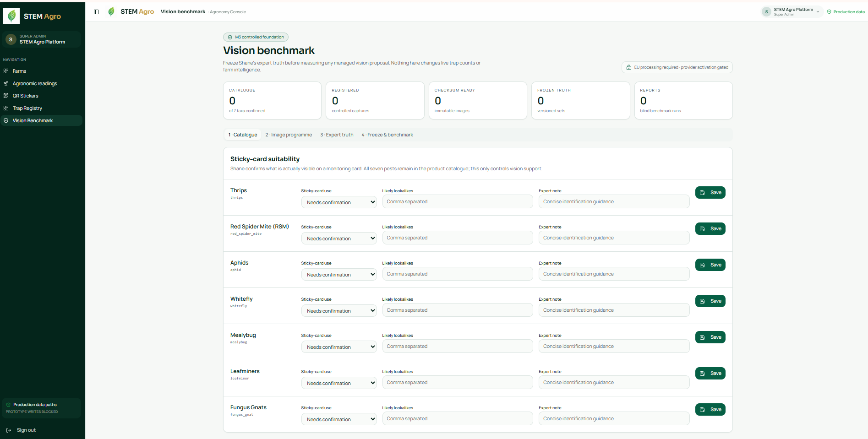Save the Whitefly row
This screenshot has width=868, height=439.
[x=710, y=301]
